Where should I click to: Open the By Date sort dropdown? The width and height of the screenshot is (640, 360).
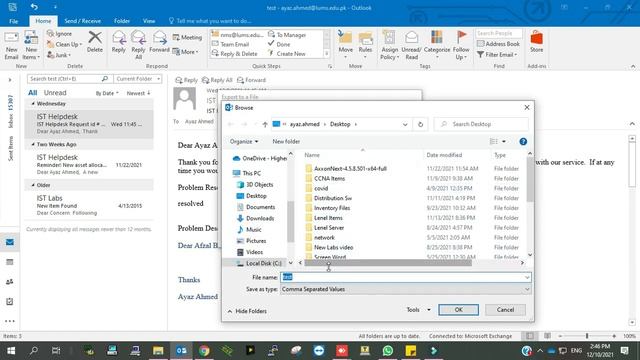[107, 93]
